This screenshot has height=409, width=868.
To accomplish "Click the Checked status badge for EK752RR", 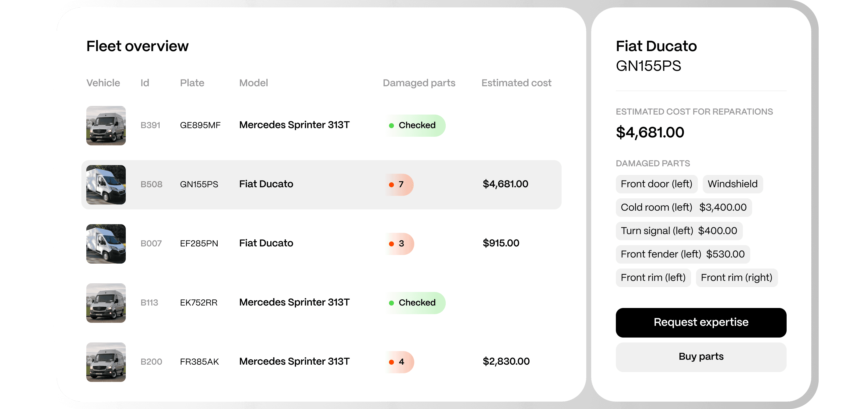I will click(x=415, y=303).
